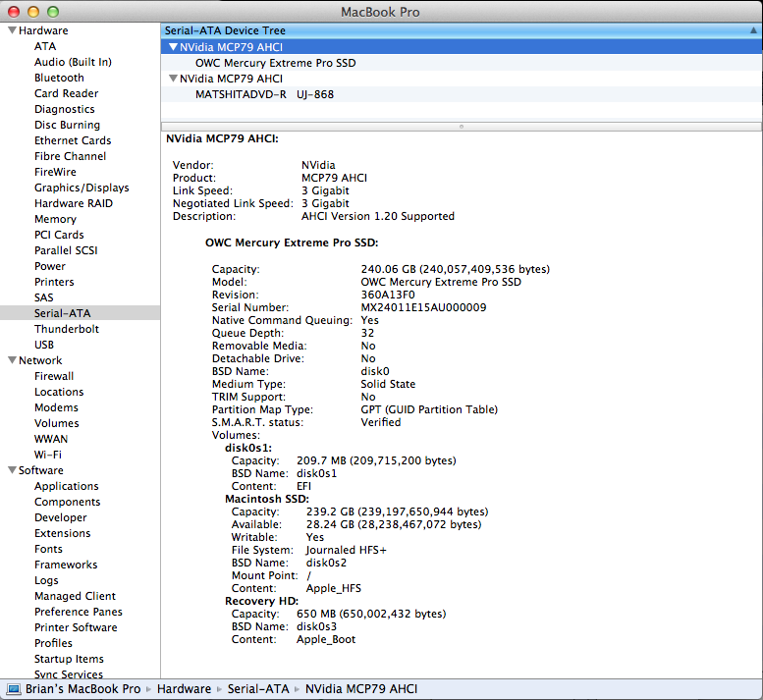The image size is (763, 700).
Task: Open Wi-Fi in the sidebar
Action: click(x=48, y=455)
